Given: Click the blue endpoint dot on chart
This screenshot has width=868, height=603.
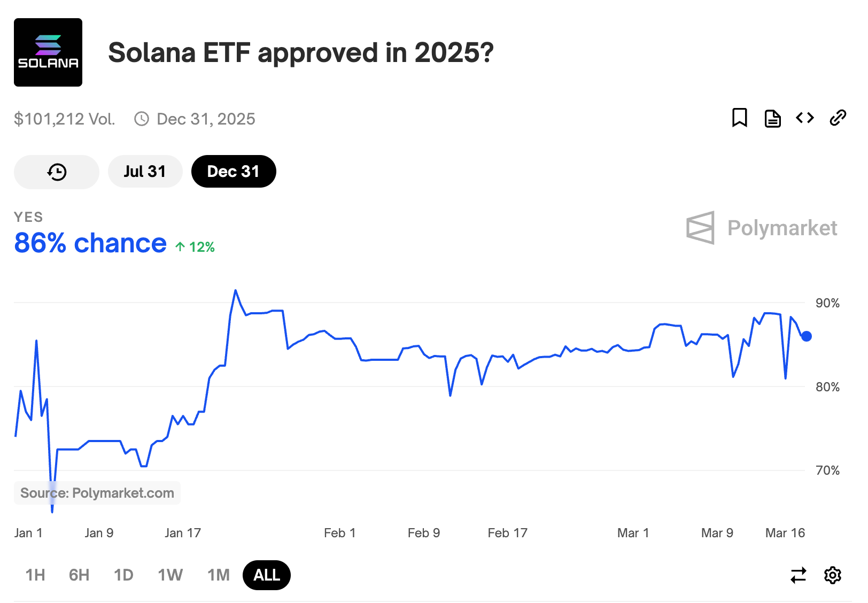Looking at the screenshot, I should (807, 336).
